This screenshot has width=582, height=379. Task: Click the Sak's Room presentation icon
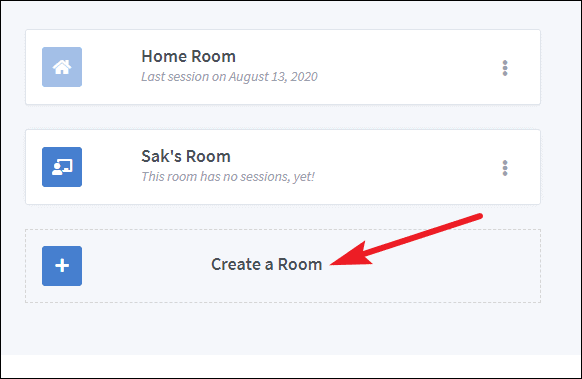[62, 167]
